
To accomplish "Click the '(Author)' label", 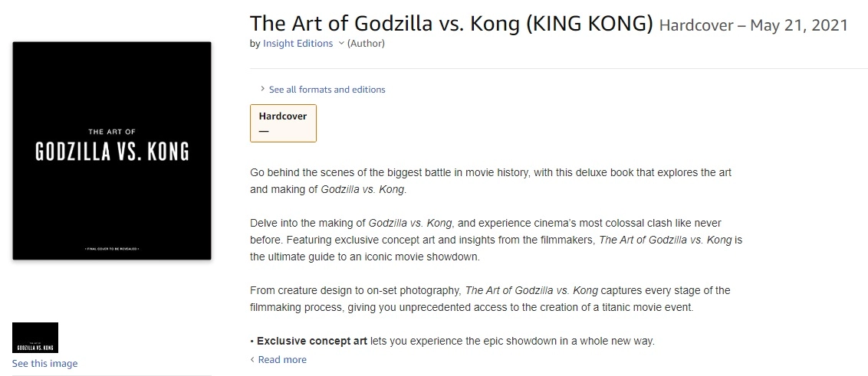I will coord(366,43).
